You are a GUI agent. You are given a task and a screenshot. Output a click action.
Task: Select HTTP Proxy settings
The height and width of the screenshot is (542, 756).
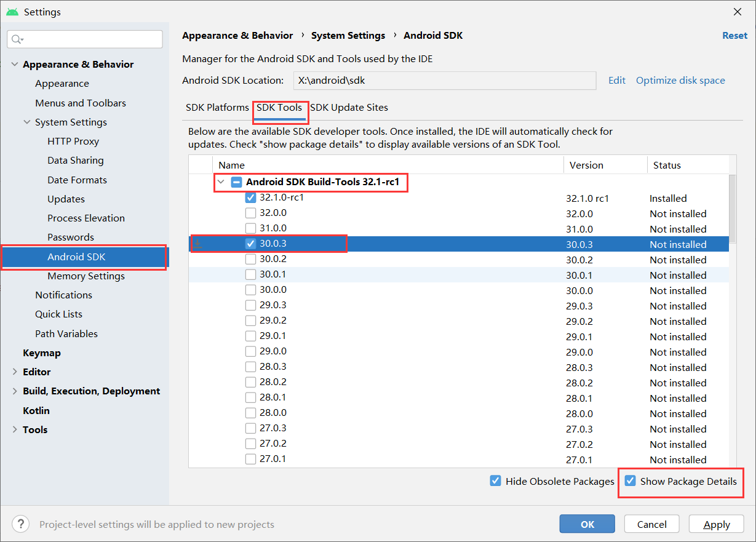[73, 141]
